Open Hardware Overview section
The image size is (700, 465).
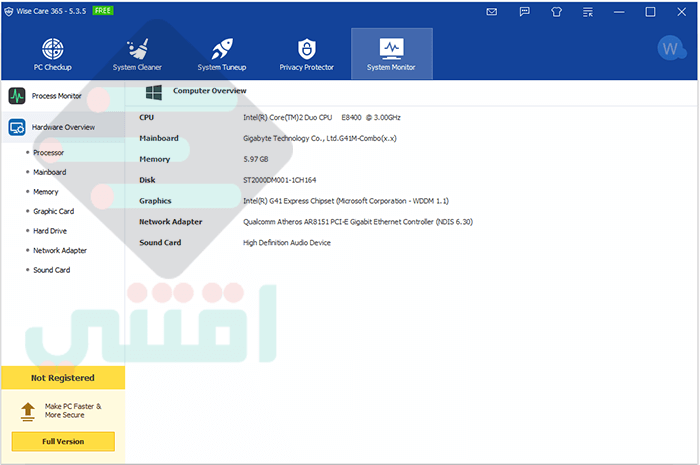point(63,127)
